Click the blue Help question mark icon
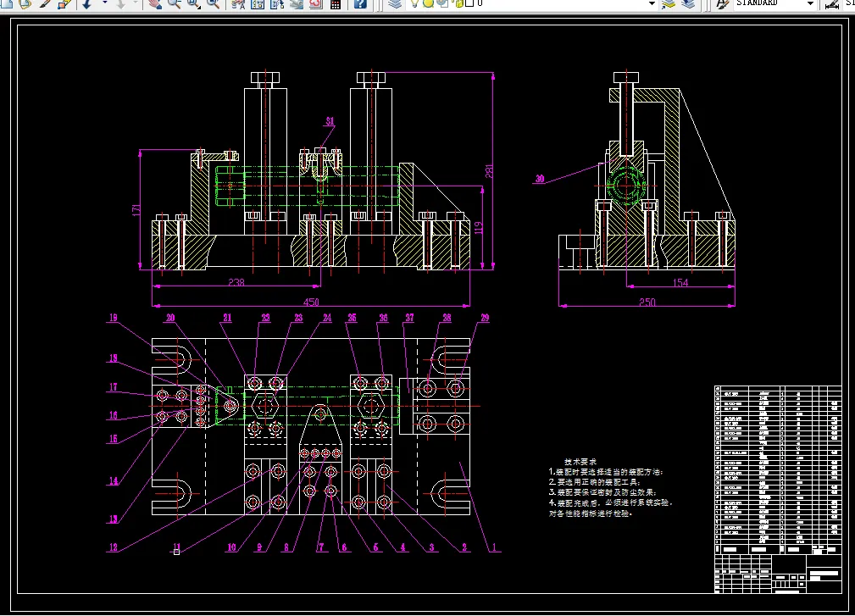The height and width of the screenshot is (616, 855). [x=360, y=3]
